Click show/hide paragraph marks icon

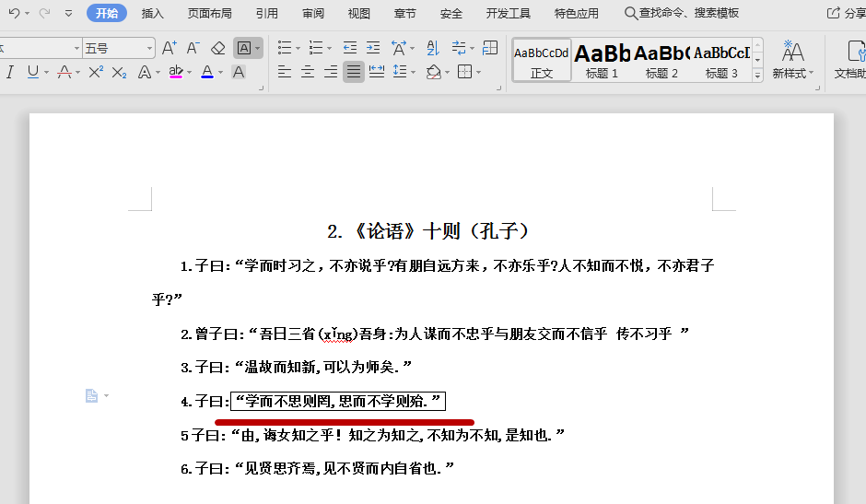click(459, 48)
